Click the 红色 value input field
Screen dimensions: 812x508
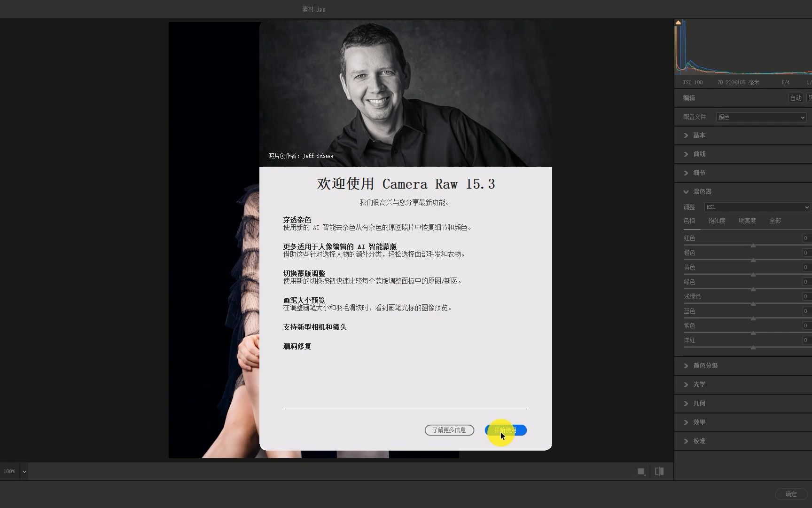coord(804,238)
